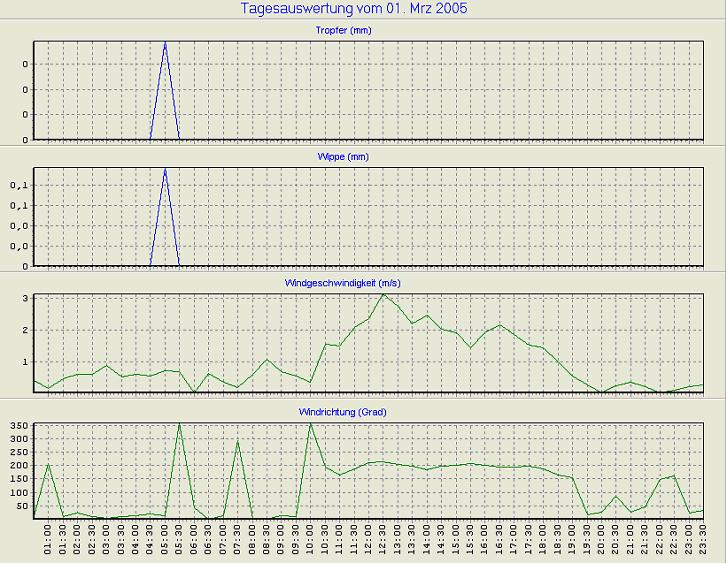Select the 23:30 time axis label
Screen dimensions: 726x564
coord(703,541)
